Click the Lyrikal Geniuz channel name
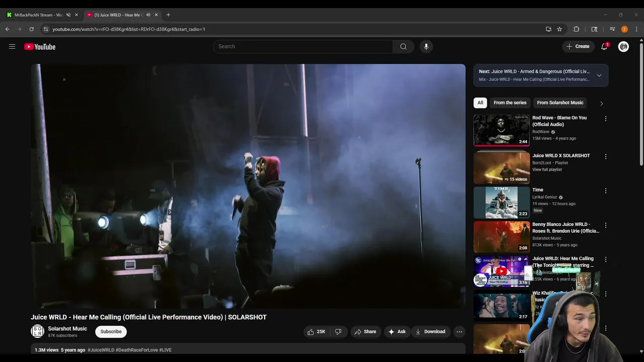Screen dimensions: 644x362 click(x=544, y=197)
